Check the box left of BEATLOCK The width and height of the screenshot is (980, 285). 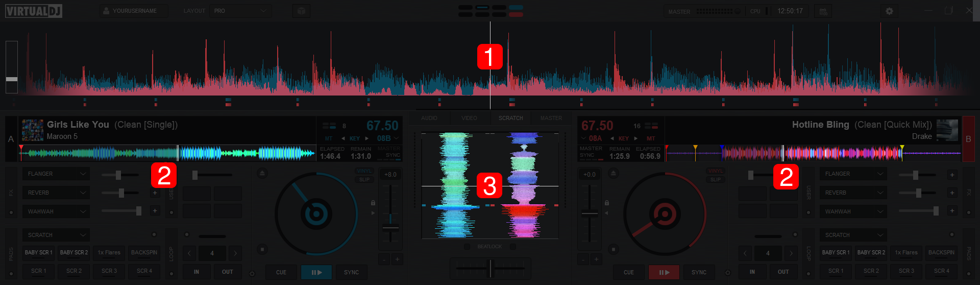click(467, 247)
